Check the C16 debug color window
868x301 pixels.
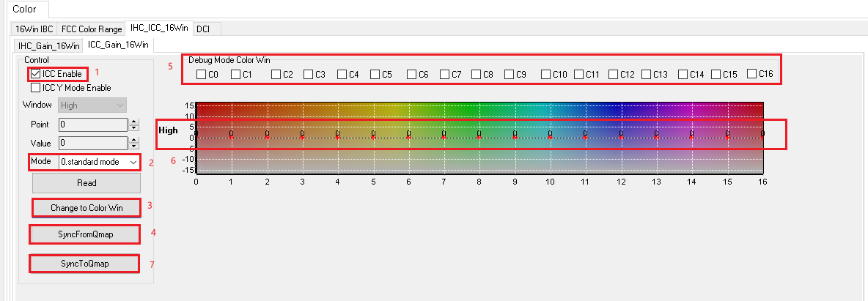click(751, 73)
